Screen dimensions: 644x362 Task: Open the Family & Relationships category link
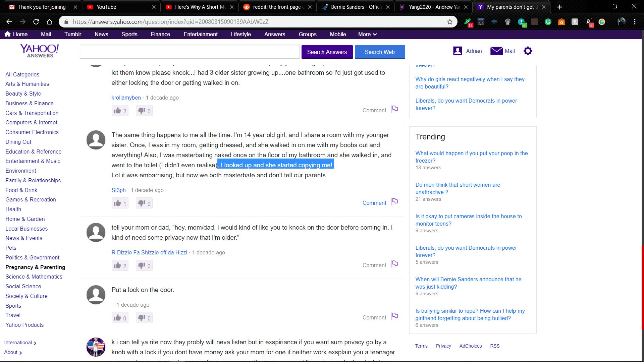click(x=33, y=180)
